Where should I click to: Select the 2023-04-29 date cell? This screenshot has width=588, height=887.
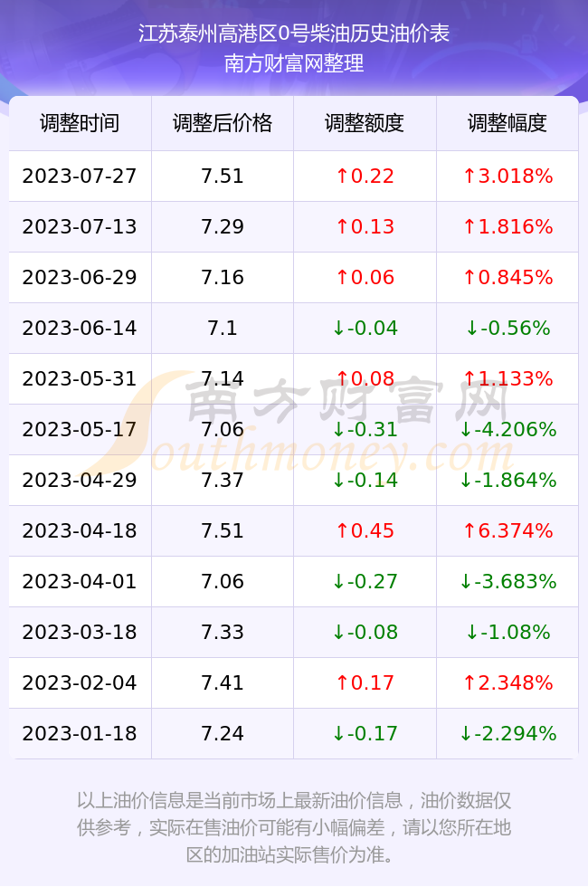click(80, 481)
